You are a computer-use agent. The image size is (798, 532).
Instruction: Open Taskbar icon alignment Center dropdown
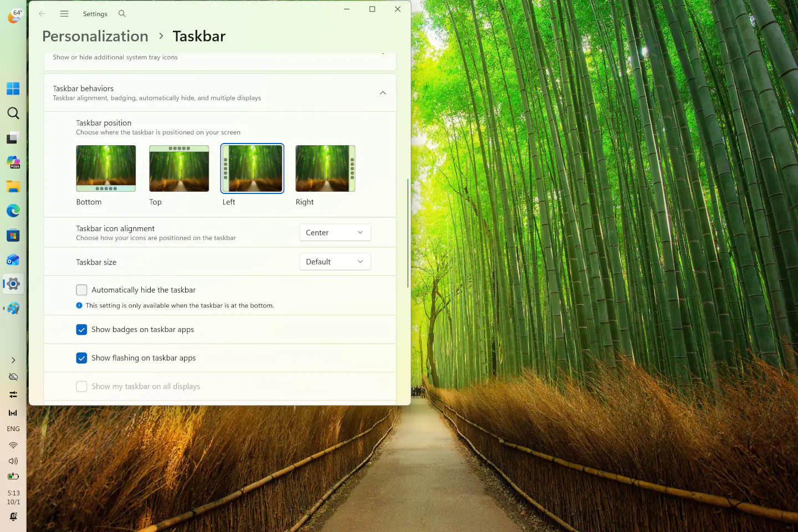point(335,233)
